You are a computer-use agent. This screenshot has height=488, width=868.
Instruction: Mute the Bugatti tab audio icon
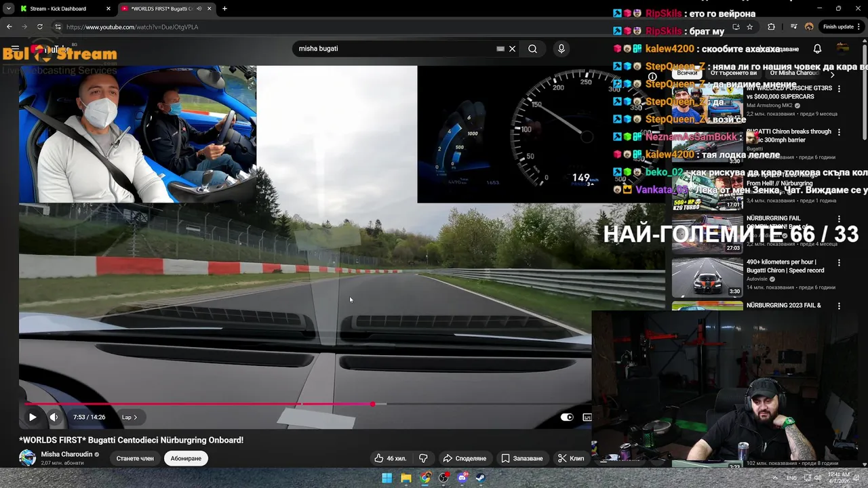[x=199, y=9]
